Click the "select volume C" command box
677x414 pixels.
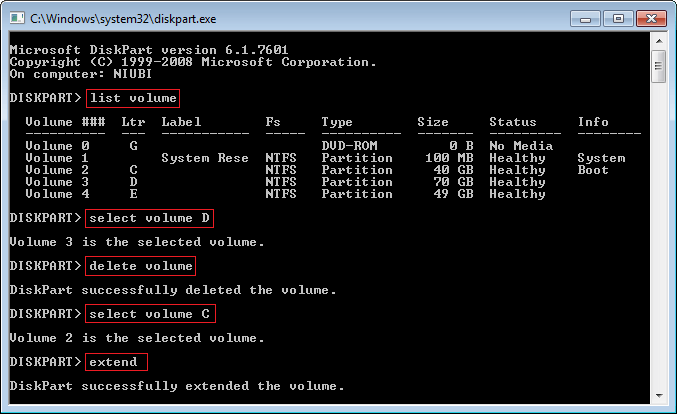click(150, 314)
